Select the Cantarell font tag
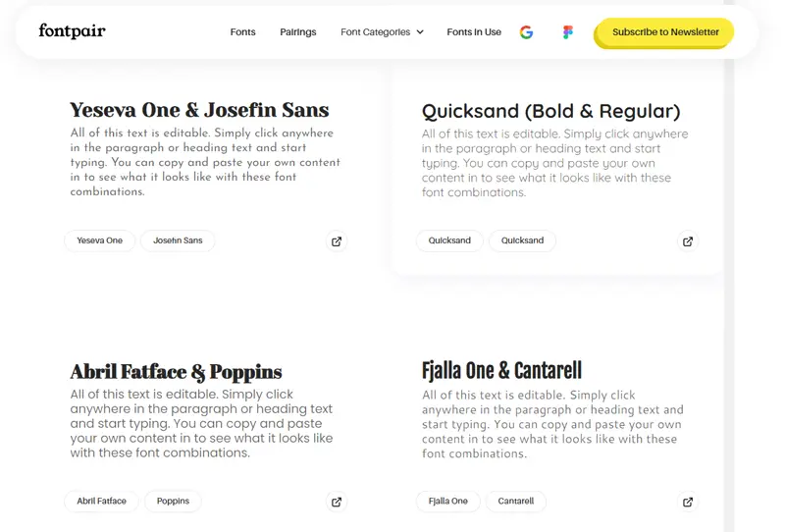 coord(516,501)
